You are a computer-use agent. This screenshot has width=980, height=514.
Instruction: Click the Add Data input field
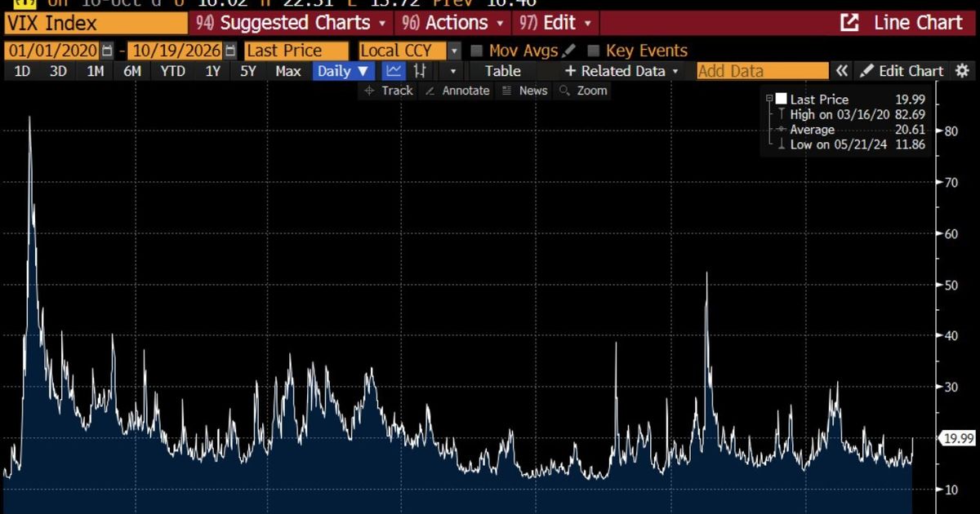pos(763,71)
